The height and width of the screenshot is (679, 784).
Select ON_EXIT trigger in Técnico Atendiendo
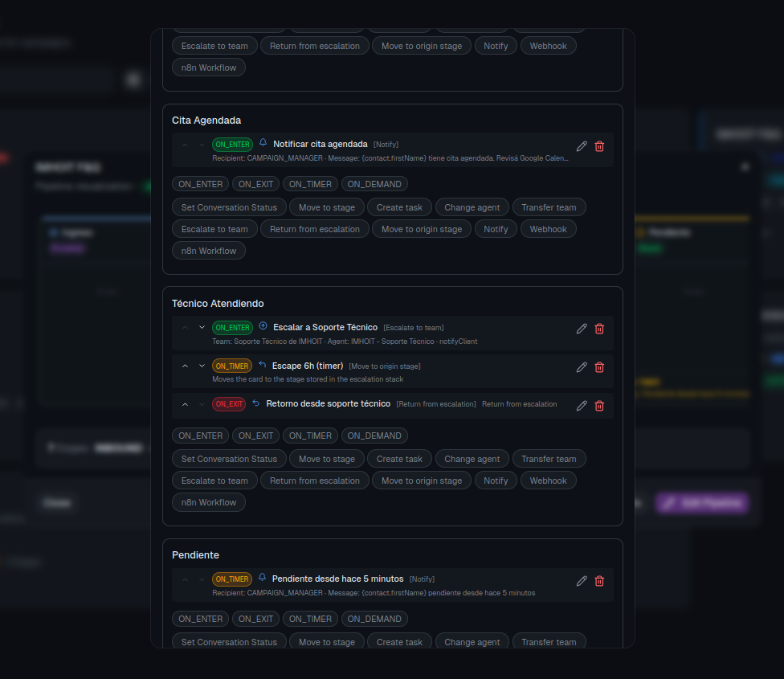[x=255, y=436]
